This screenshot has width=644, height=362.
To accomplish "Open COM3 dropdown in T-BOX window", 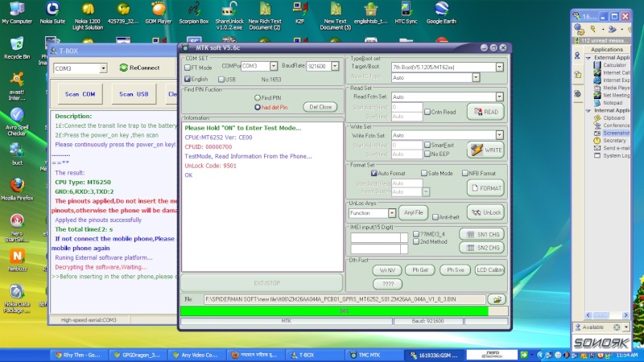I will point(103,68).
